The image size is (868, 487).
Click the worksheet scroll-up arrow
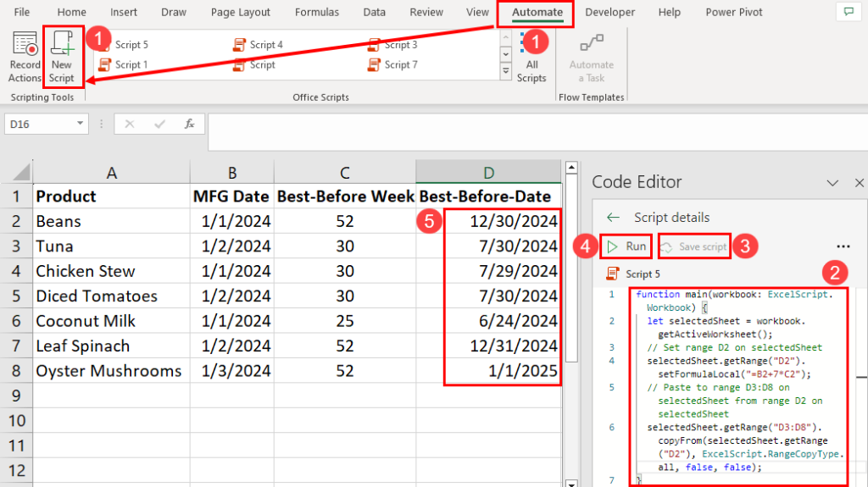coord(571,167)
